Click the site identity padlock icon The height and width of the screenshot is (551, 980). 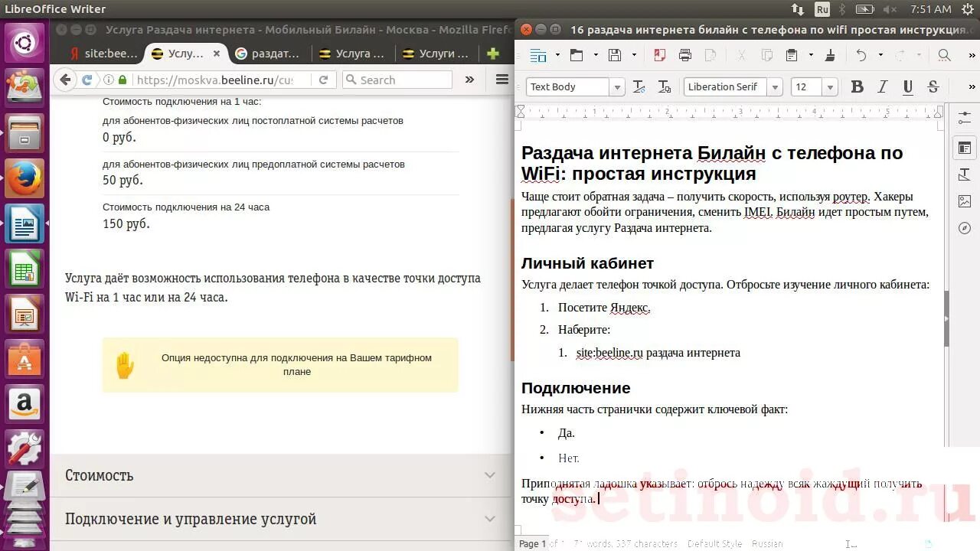tap(121, 80)
